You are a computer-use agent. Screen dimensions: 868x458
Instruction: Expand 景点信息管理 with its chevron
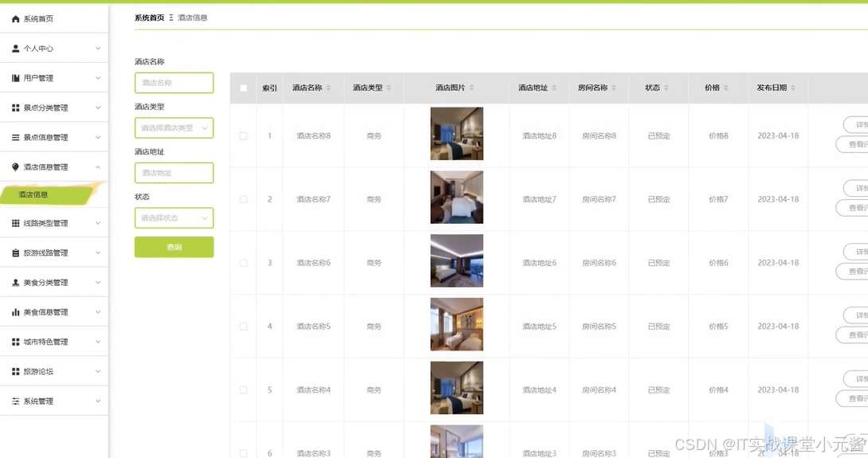(x=98, y=137)
